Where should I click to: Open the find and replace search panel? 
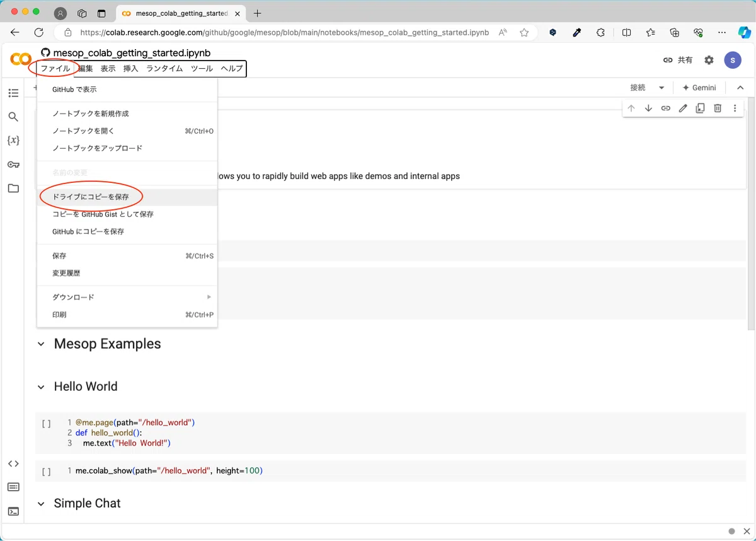click(13, 117)
